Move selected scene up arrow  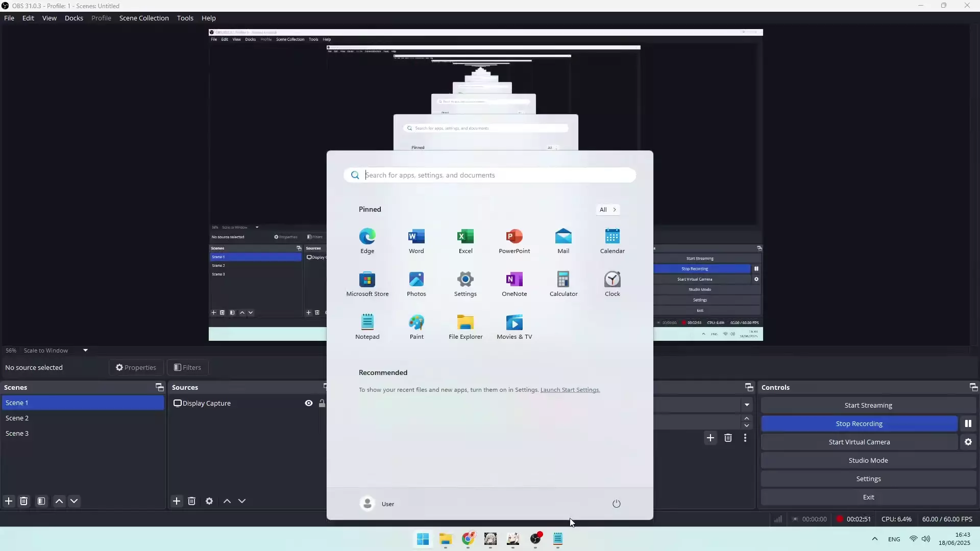click(x=59, y=501)
